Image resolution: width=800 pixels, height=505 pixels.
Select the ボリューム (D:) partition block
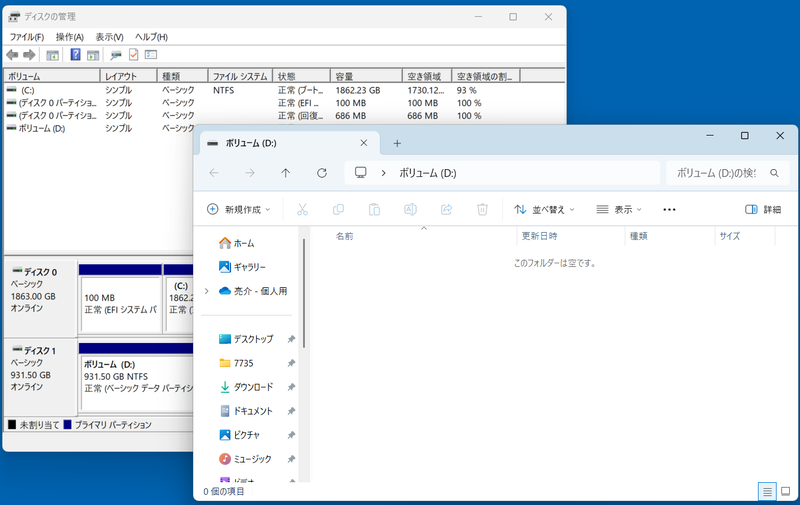click(137, 383)
